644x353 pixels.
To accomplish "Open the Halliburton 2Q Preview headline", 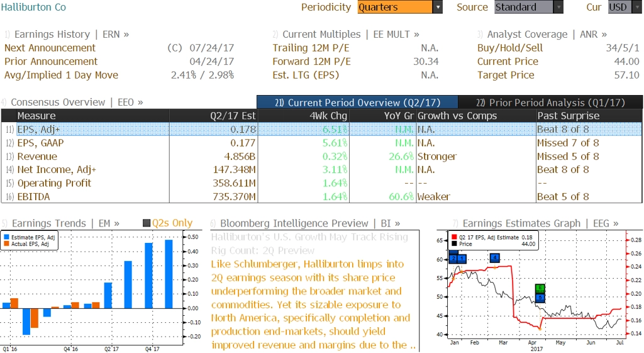I will pos(309,244).
